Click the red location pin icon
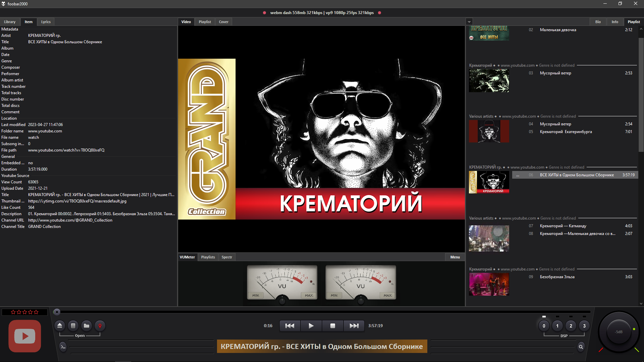This screenshot has height=362, width=644. point(100,325)
